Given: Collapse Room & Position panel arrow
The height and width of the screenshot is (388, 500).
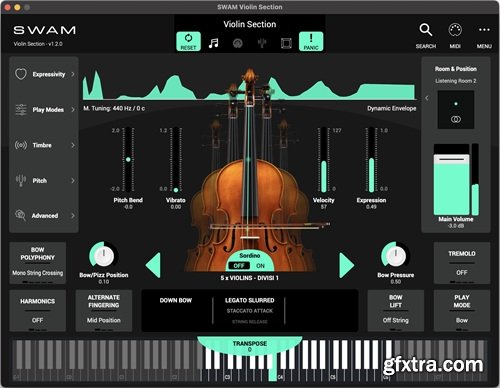Looking at the screenshot, I should 427,98.
